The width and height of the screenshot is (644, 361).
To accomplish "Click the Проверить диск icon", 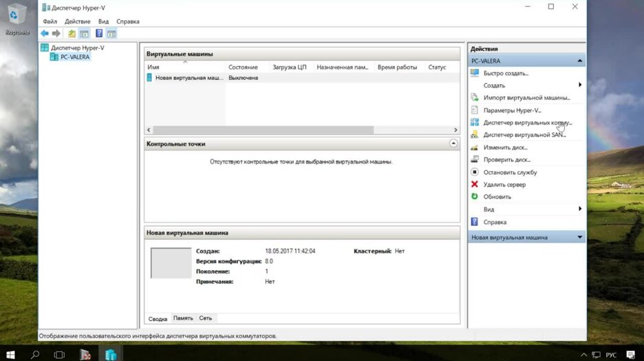I will tap(475, 160).
